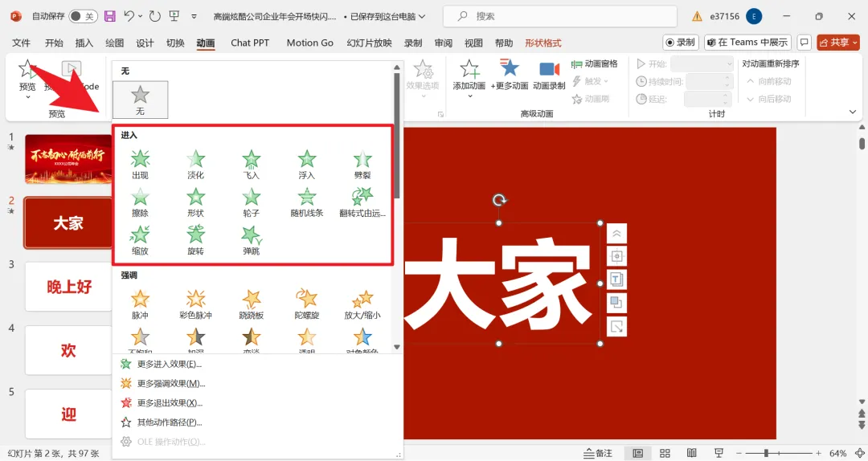Viewport: 868px width, 461px height.
Task: Click the 添加动画 star icon
Action: (469, 69)
